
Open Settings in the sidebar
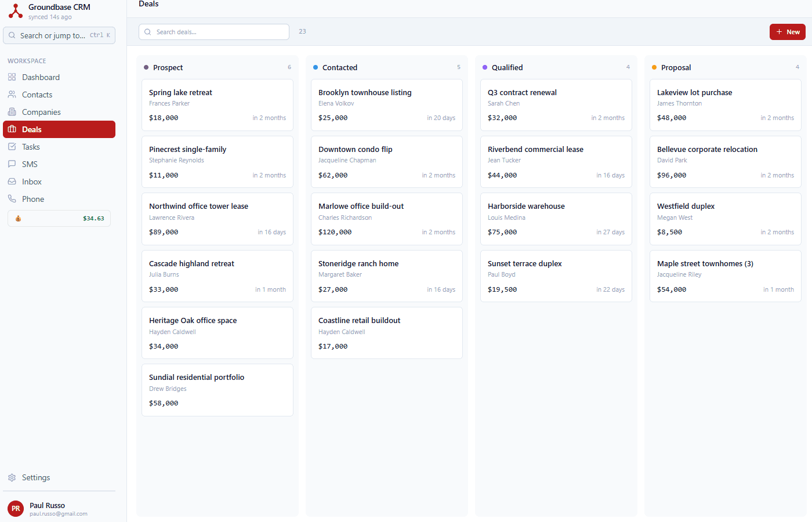[59, 477]
